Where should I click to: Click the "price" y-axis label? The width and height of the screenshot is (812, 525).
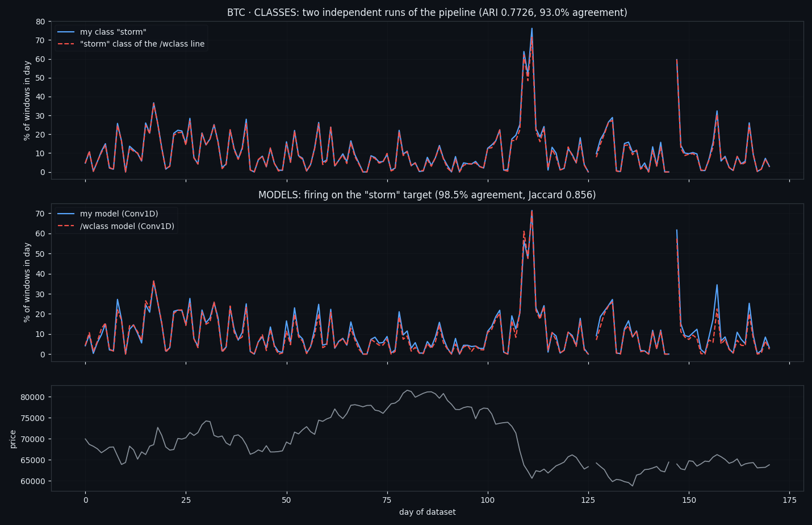13,439
